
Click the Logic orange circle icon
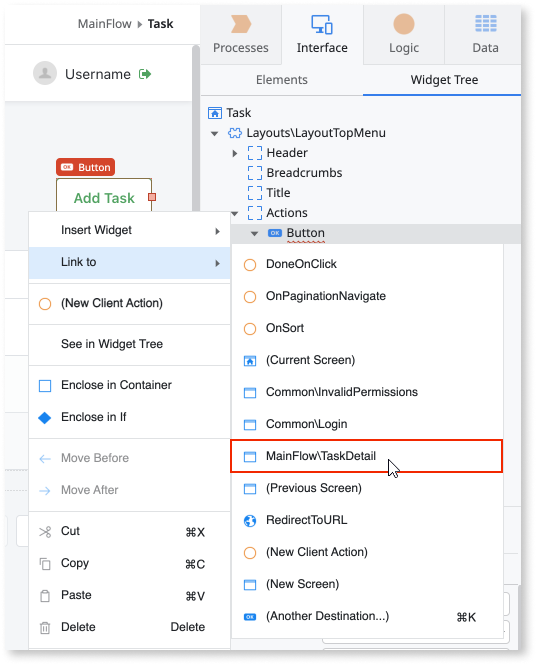404,24
